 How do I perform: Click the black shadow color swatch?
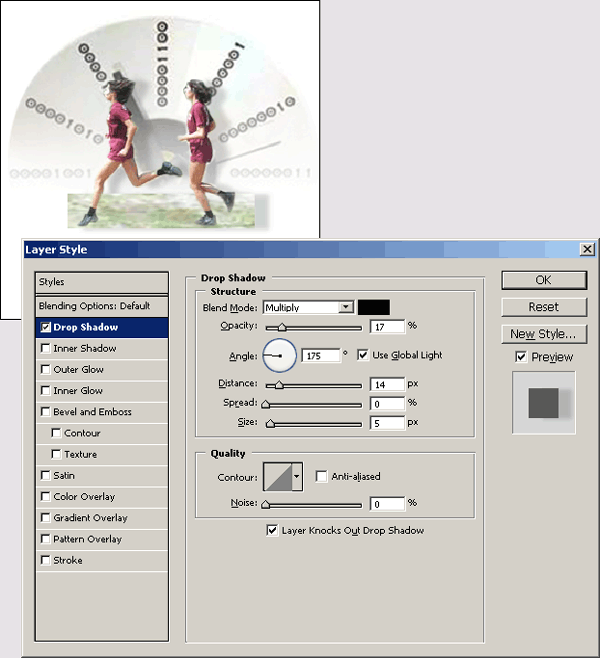[x=374, y=307]
